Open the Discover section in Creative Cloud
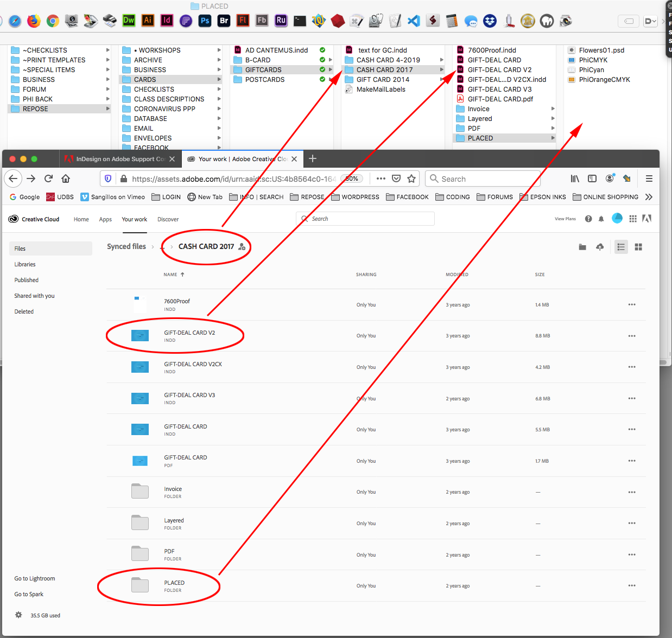Screen dimensions: 672x638 (x=168, y=219)
